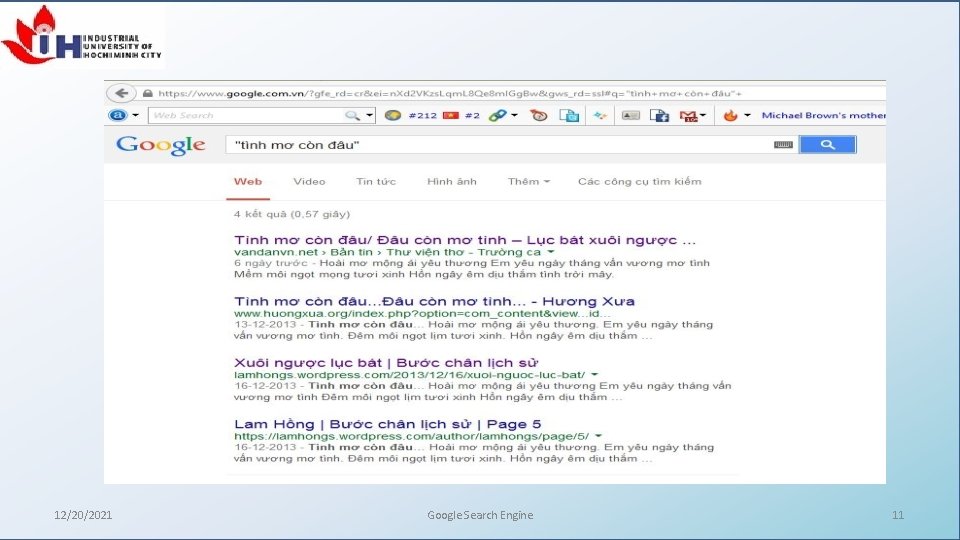Click vandanvn.net breadcrumb URL text
Screen dimensions: 960x540
click(x=388, y=252)
